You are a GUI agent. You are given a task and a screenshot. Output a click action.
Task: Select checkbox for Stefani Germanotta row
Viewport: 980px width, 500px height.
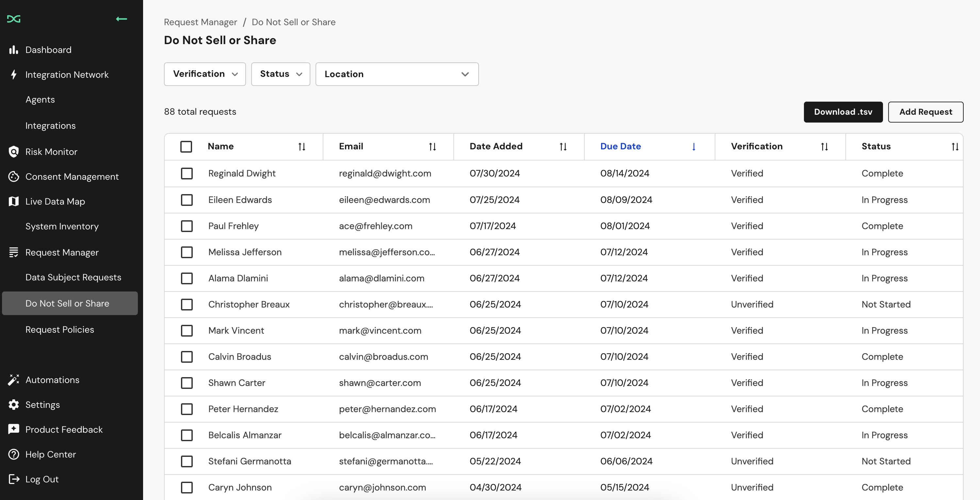point(186,461)
